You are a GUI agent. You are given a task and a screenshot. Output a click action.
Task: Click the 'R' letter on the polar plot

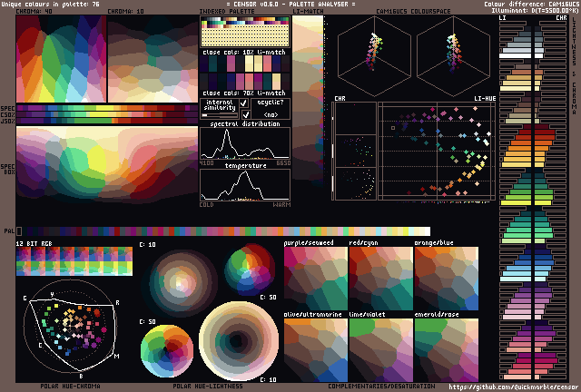(x=117, y=303)
